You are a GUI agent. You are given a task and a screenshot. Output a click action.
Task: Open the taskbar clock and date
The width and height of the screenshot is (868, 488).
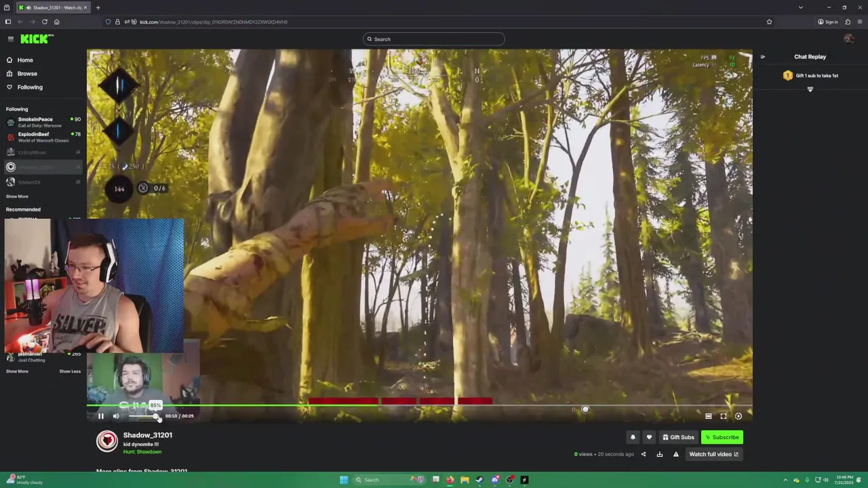tap(844, 480)
